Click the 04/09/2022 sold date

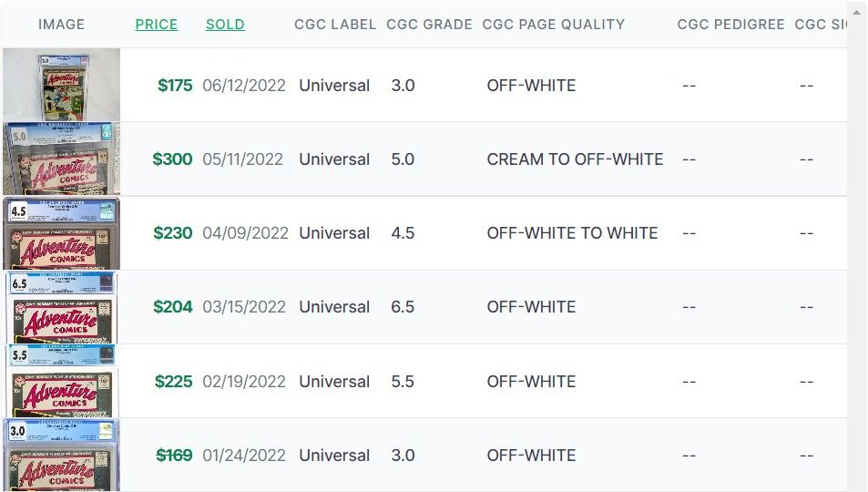tap(245, 232)
